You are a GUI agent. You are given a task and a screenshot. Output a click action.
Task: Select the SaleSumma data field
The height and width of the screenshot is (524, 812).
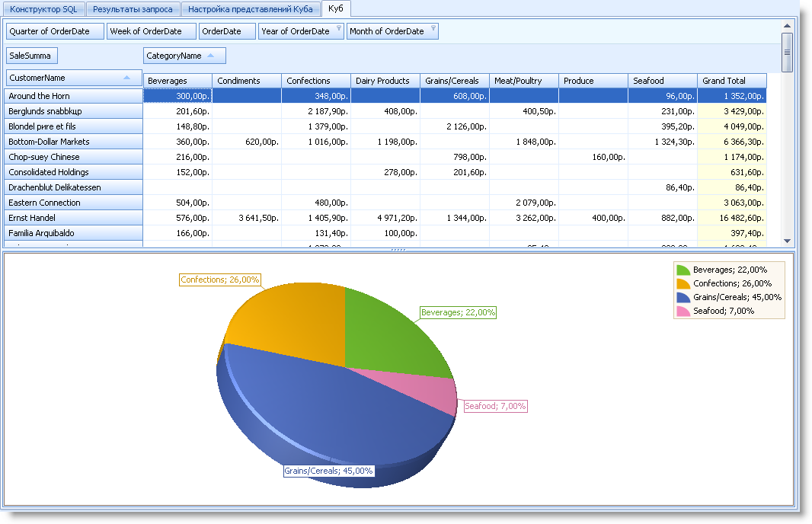pos(32,56)
